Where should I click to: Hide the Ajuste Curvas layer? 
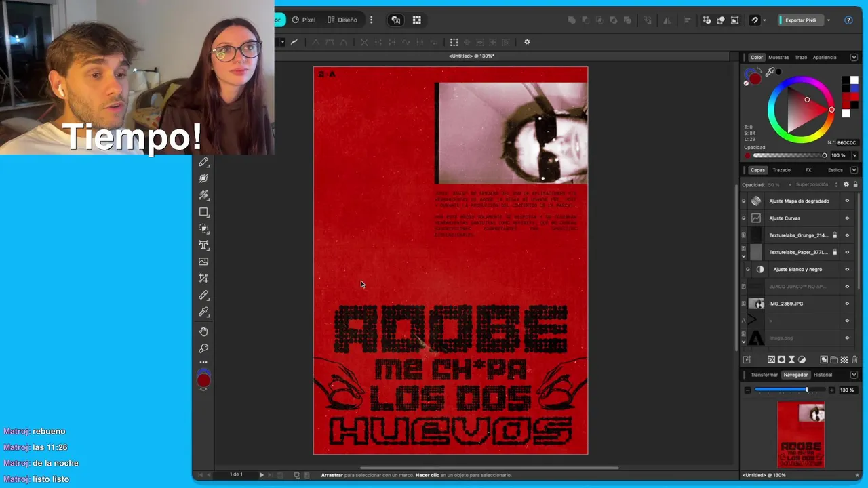click(x=847, y=218)
